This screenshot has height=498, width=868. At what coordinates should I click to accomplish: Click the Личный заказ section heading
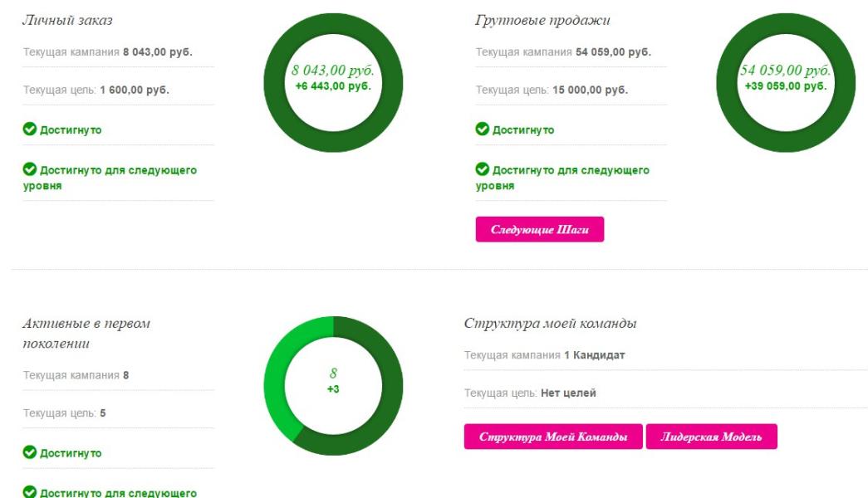[x=67, y=20]
